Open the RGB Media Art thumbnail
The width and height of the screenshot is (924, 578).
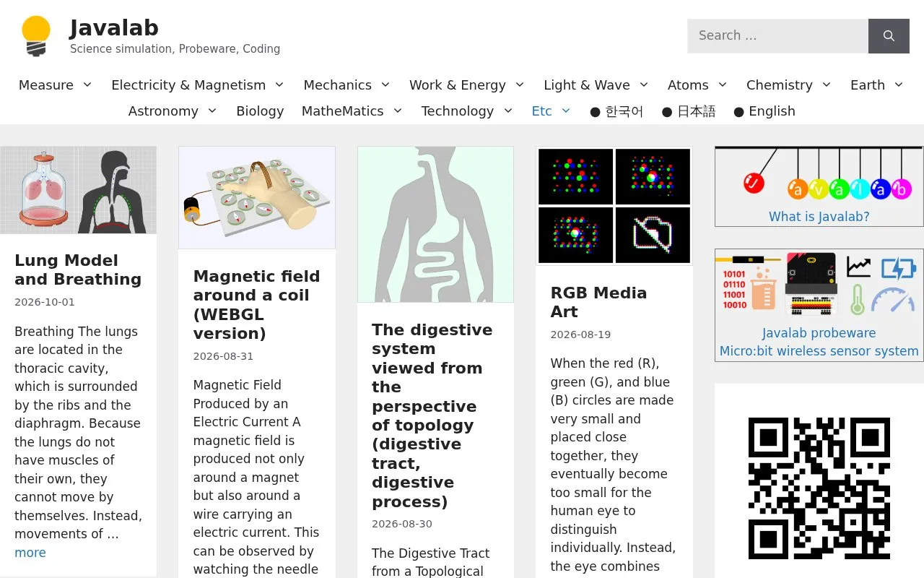614,206
